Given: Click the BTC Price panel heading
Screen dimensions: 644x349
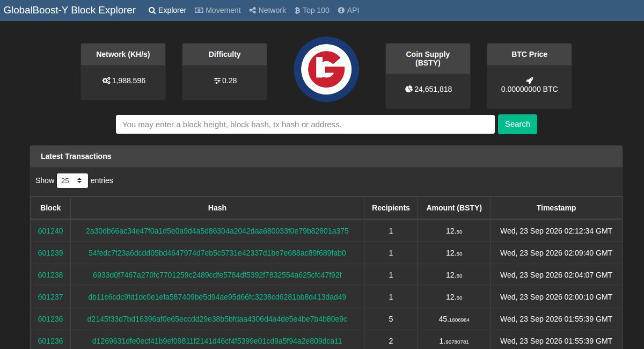Looking at the screenshot, I should 529,54.
